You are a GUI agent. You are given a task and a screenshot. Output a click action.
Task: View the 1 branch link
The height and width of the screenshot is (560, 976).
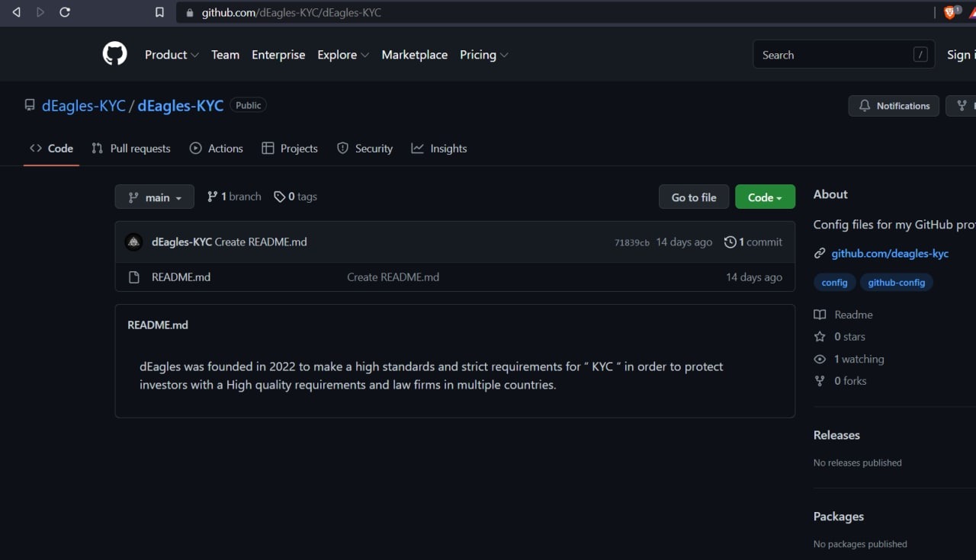tap(235, 197)
